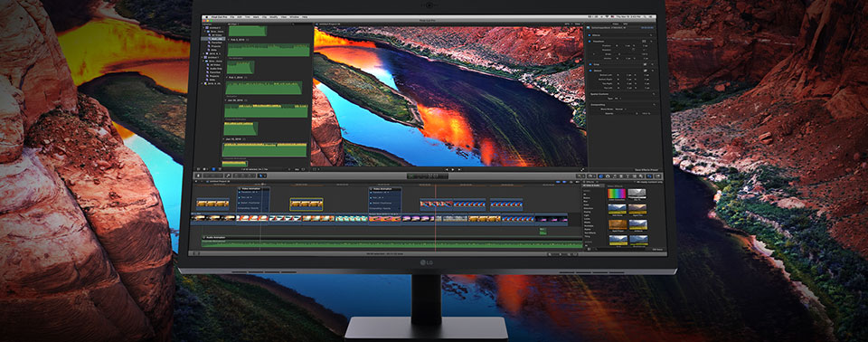Click the viewer Play button

pos(453,169)
